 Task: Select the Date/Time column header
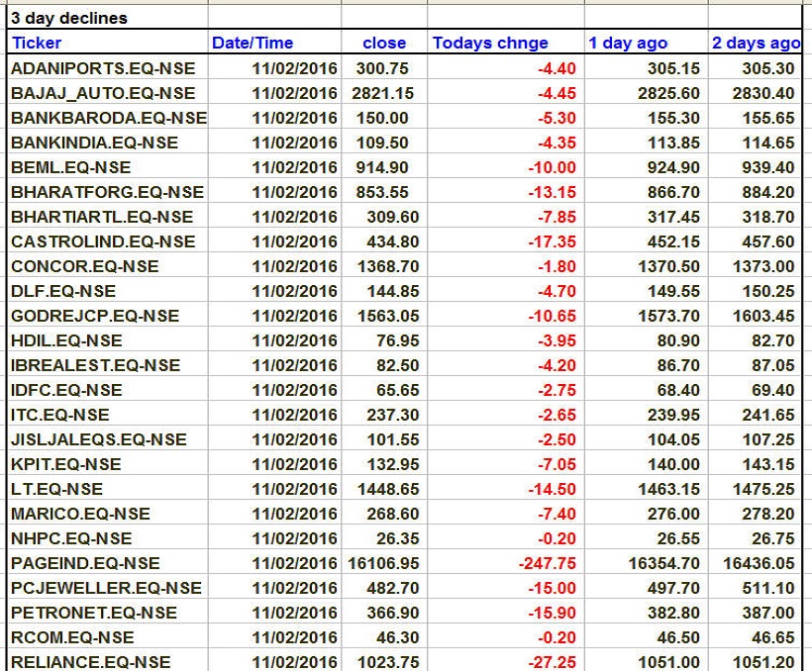253,44
